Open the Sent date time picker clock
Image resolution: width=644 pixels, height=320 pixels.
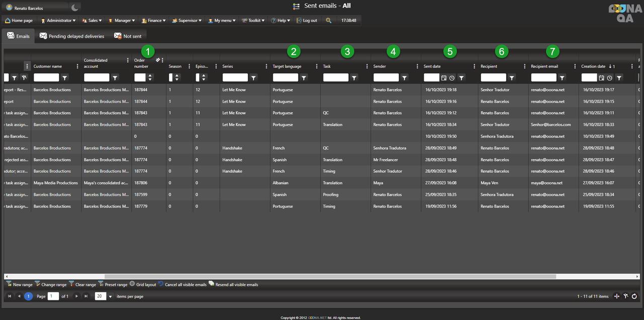pos(452,78)
